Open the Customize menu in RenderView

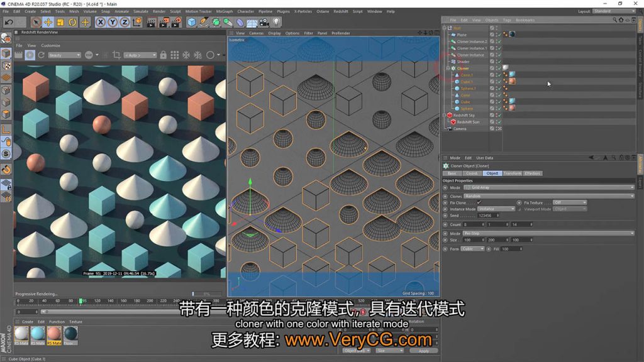click(x=50, y=45)
